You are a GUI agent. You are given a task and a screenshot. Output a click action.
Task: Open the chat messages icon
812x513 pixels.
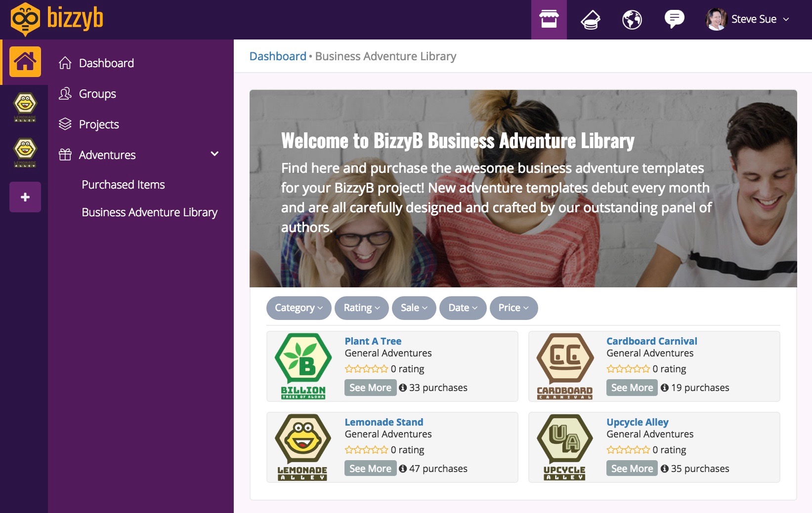(x=674, y=19)
